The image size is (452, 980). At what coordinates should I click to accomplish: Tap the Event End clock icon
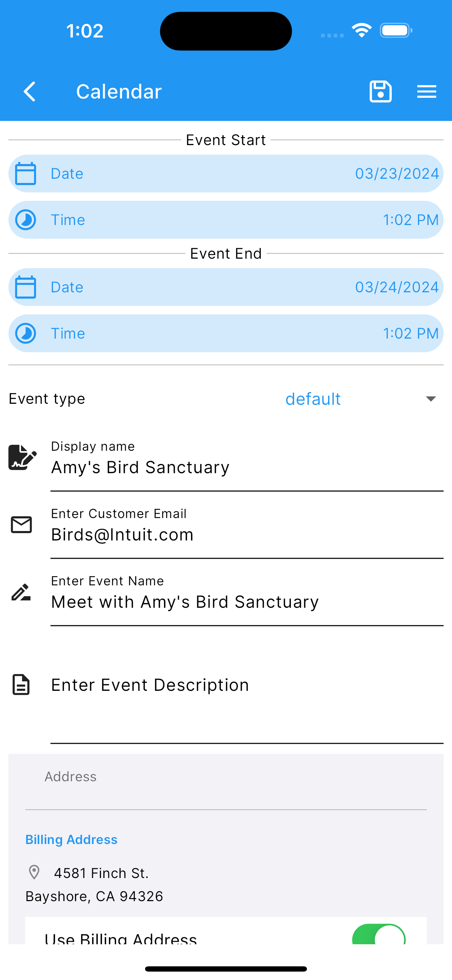[26, 334]
